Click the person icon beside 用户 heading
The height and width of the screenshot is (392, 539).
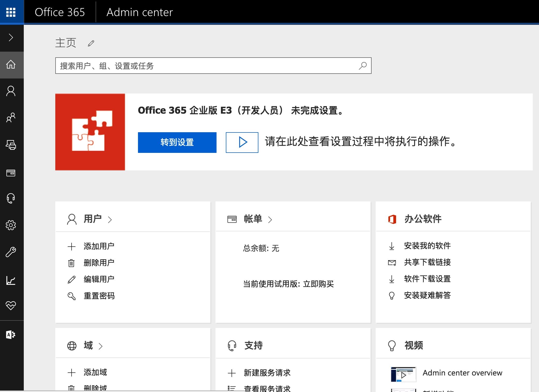72,219
